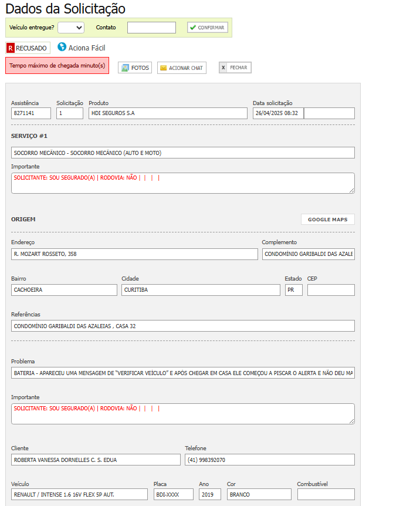Image resolution: width=420 pixels, height=506 pixels.
Task: Open GOOGLE MAPS for the origin address
Action: pos(328,220)
